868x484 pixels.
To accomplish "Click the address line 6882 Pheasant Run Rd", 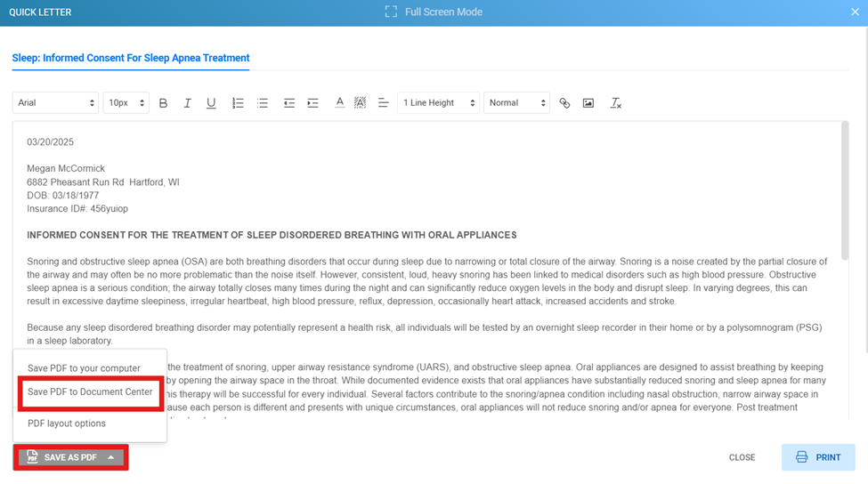I will click(x=103, y=182).
